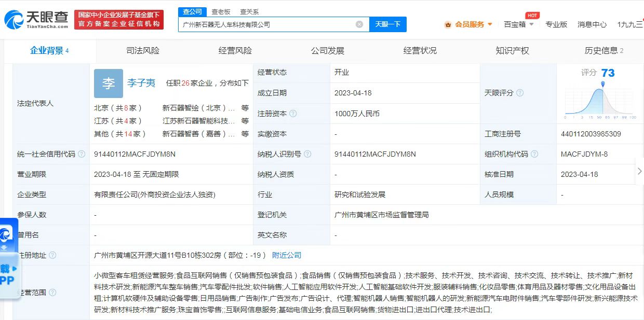Click 登记机关 value 广州市黄埔区市场监督管理局

pyautogui.click(x=382, y=215)
